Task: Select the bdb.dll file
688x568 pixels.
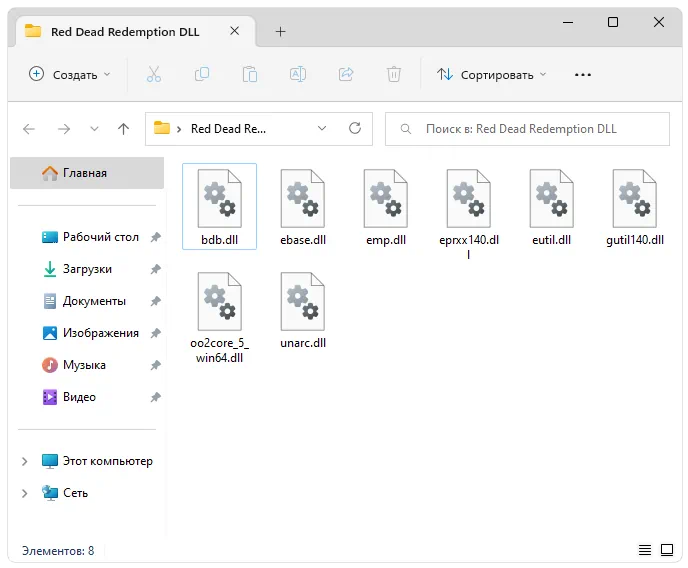Action: point(219,207)
